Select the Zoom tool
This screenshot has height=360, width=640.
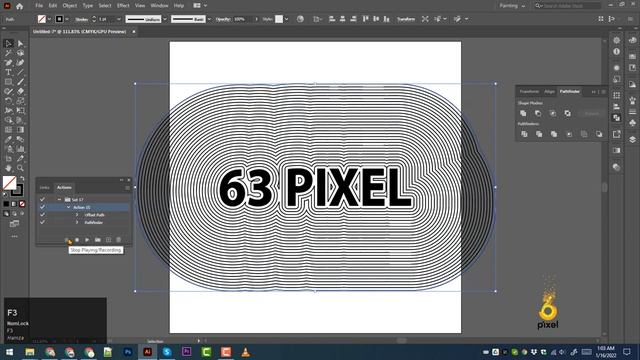point(20,168)
